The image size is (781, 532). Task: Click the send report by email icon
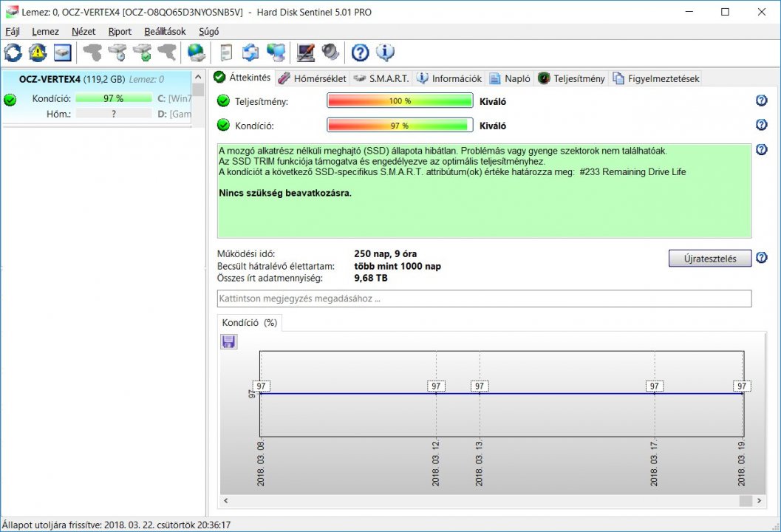tap(250, 52)
